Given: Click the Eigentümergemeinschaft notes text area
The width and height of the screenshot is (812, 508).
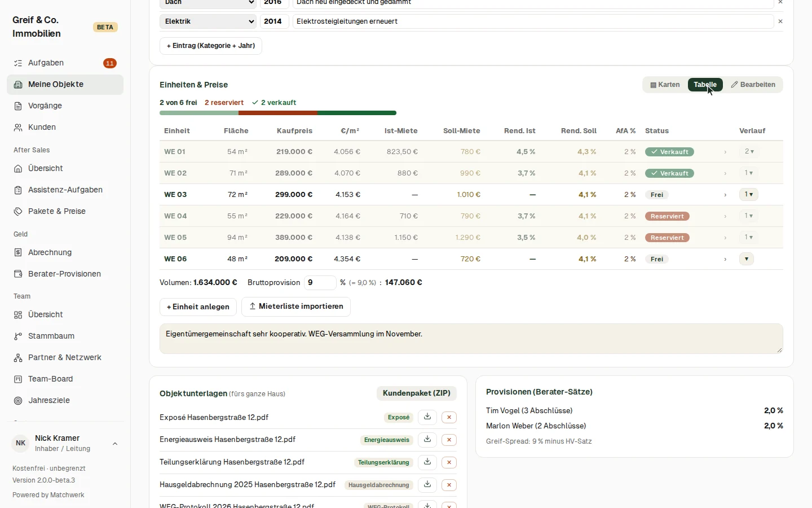Looking at the screenshot, I should point(471,339).
